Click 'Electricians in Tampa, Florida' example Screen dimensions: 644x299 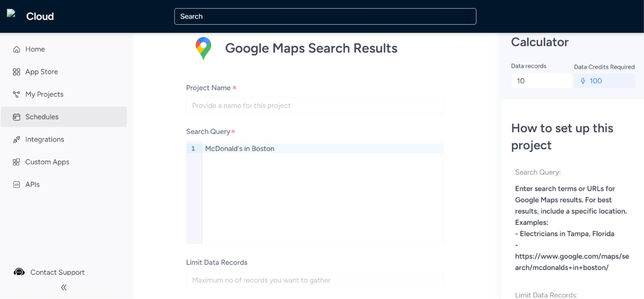point(567,234)
